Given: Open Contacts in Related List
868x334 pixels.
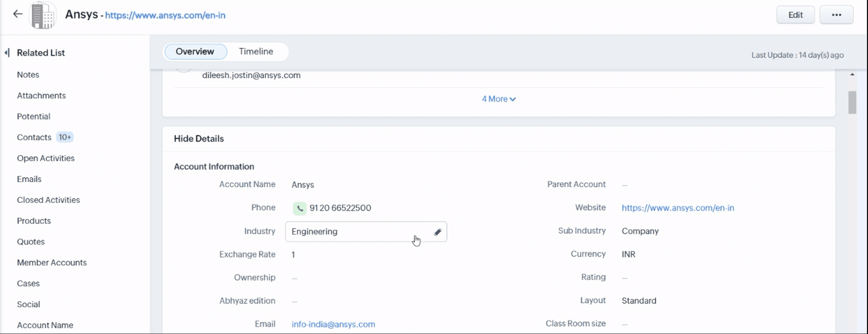Looking at the screenshot, I should pyautogui.click(x=34, y=138).
